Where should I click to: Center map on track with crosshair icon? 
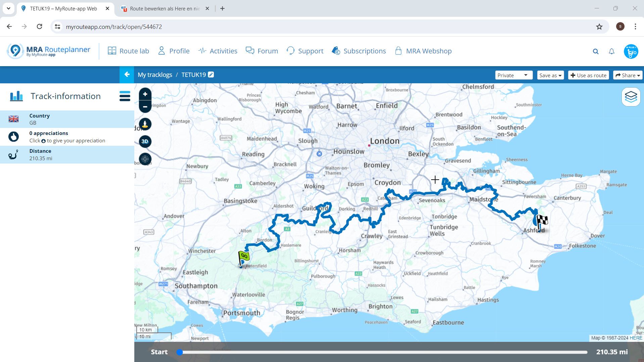tap(145, 159)
